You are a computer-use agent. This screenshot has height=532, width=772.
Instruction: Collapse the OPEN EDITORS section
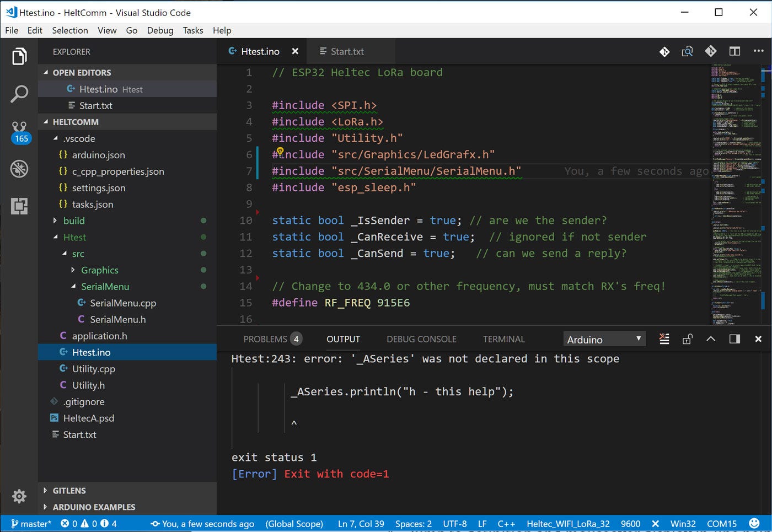click(x=82, y=72)
